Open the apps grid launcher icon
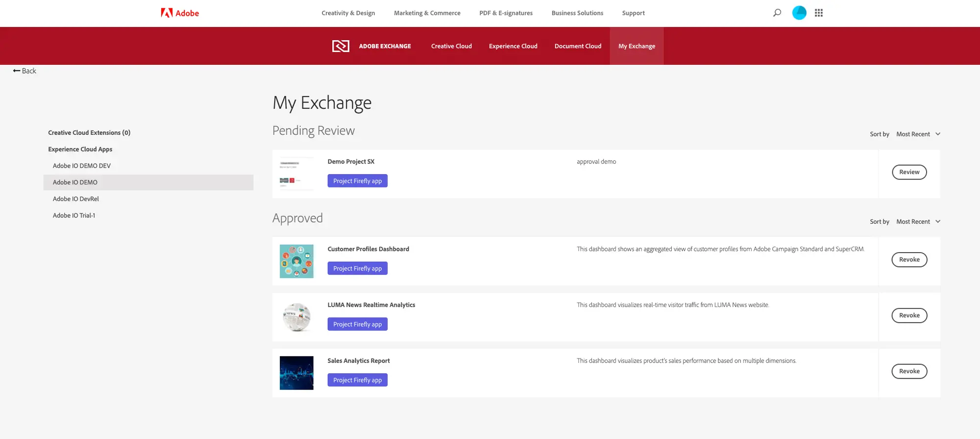980x439 pixels. [x=819, y=13]
